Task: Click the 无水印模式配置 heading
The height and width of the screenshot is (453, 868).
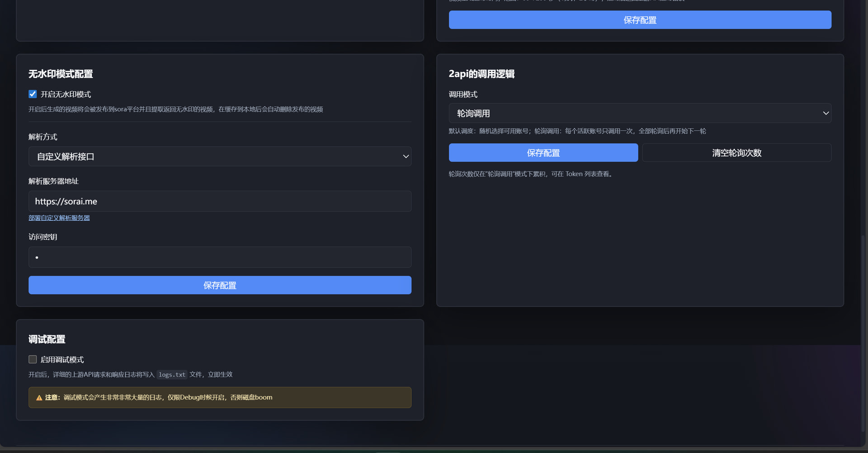Action: [61, 74]
